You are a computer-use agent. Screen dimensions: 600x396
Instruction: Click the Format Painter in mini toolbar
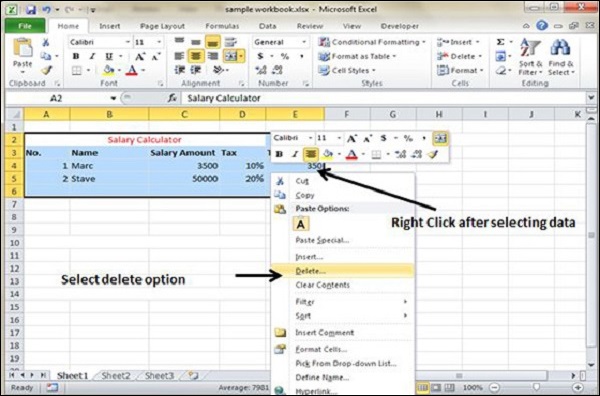tap(433, 154)
